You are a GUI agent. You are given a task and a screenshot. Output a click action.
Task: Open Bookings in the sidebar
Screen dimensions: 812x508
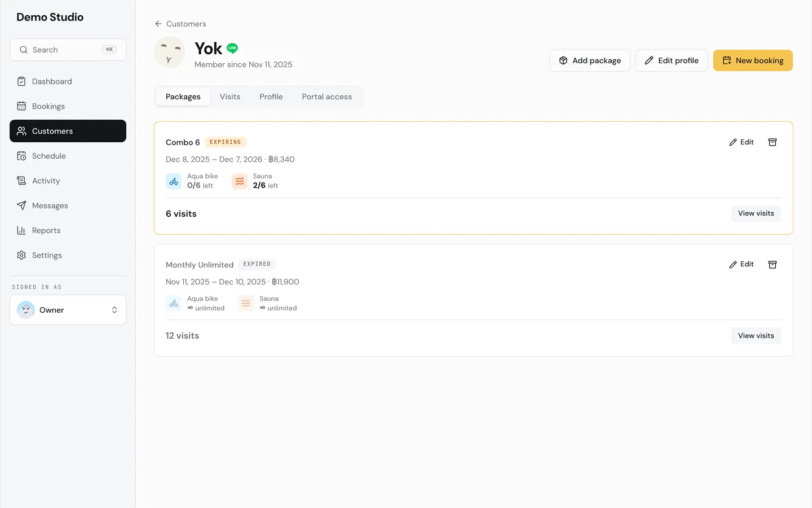pos(68,106)
